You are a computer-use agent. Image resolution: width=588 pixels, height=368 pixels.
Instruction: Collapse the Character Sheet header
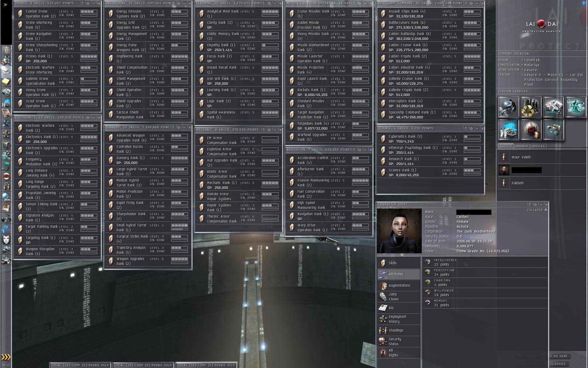(x=537, y=210)
